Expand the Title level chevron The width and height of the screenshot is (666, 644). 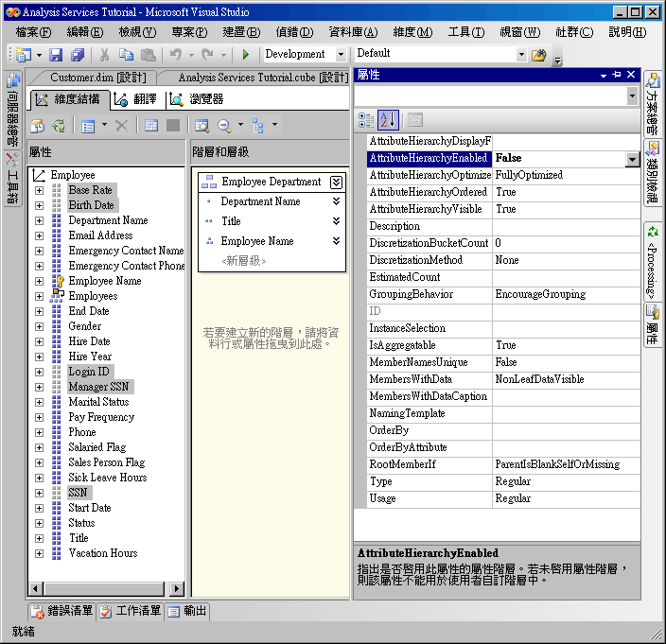point(336,221)
